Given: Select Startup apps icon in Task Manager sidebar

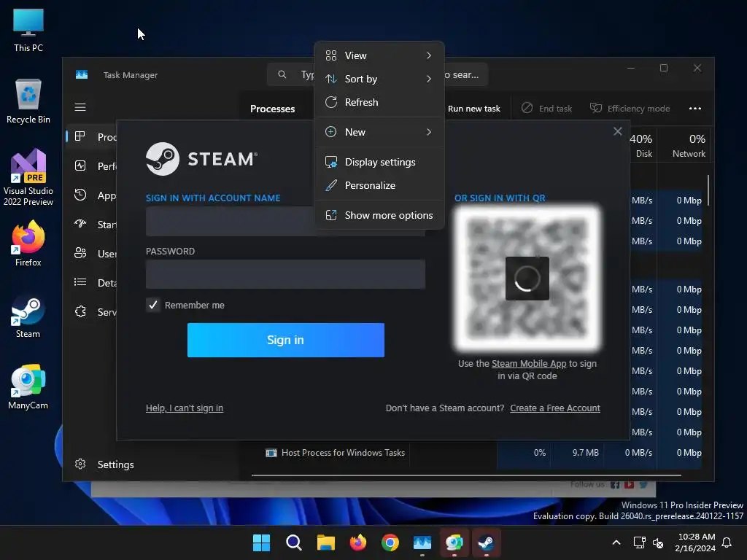Looking at the screenshot, I should (x=80, y=224).
